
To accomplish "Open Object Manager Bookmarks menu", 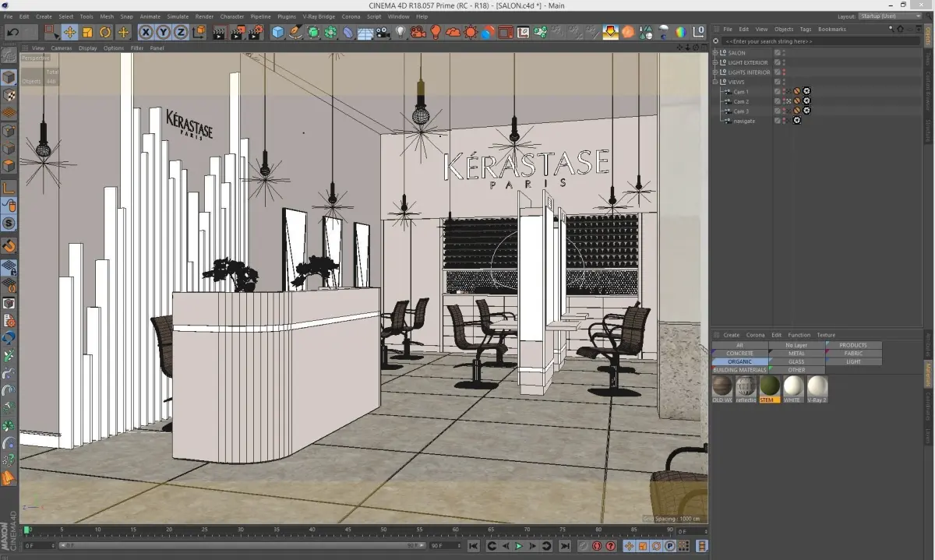I will pyautogui.click(x=831, y=29).
